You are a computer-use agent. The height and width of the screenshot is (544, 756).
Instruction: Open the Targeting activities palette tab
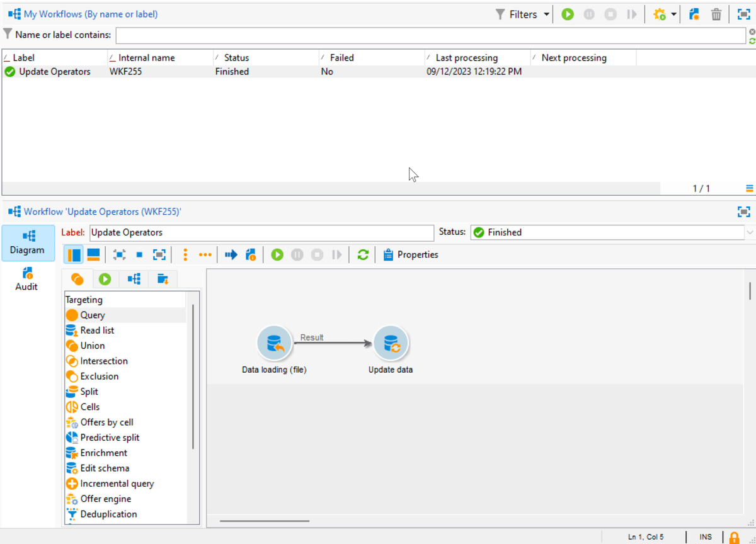[77, 279]
